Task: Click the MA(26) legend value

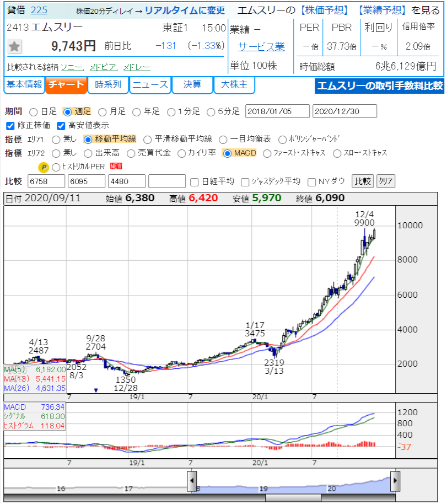Action: [51, 388]
